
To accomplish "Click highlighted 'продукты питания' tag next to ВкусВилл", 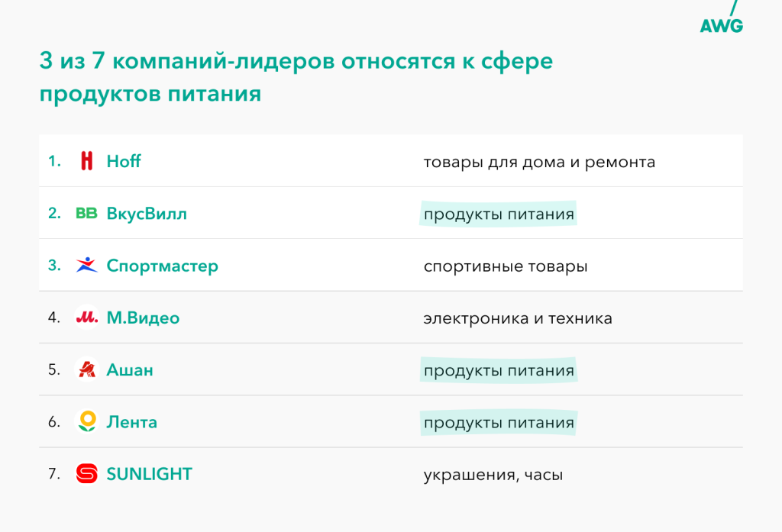I will point(498,214).
